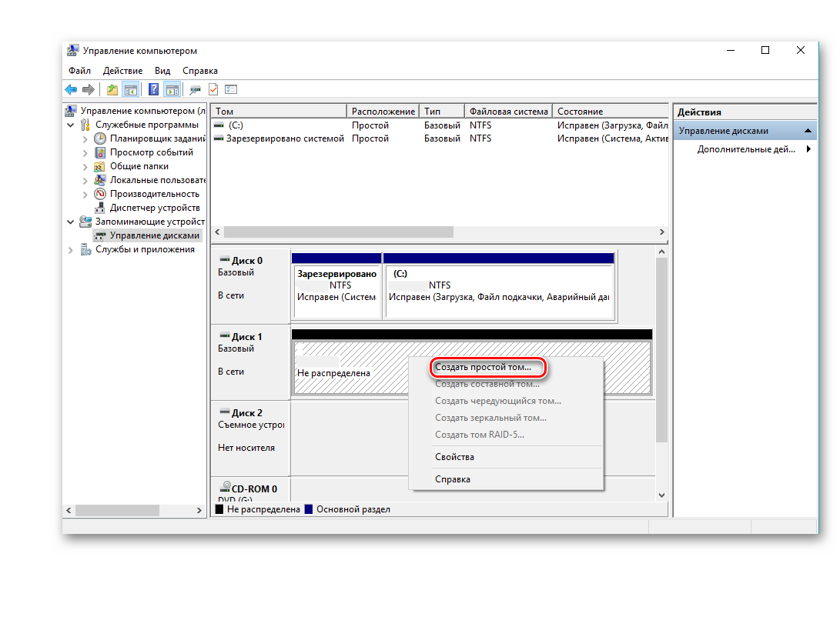Sort by the Расположение column header
Screen dimensions: 840x617
[x=383, y=112]
